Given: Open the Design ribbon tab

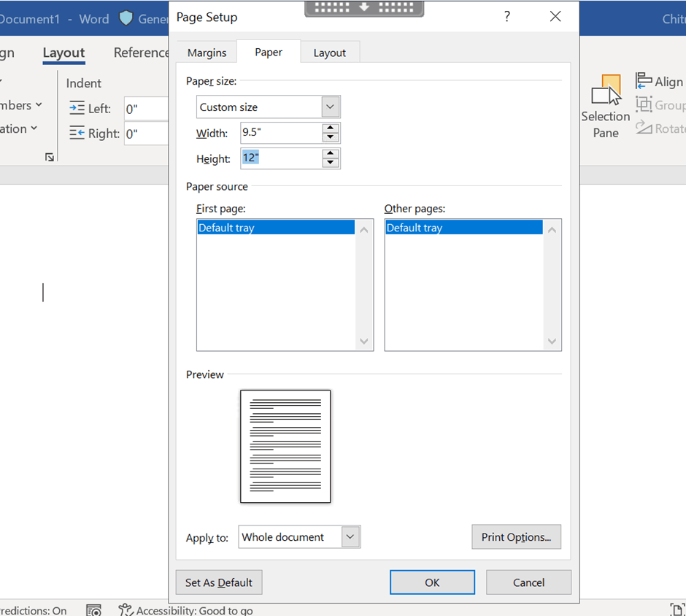Looking at the screenshot, I should (x=7, y=53).
